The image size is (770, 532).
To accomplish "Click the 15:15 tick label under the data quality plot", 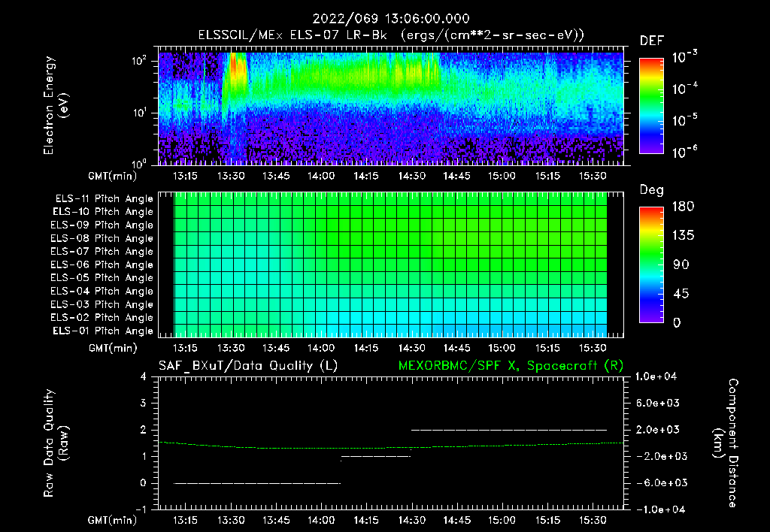I will click(547, 520).
